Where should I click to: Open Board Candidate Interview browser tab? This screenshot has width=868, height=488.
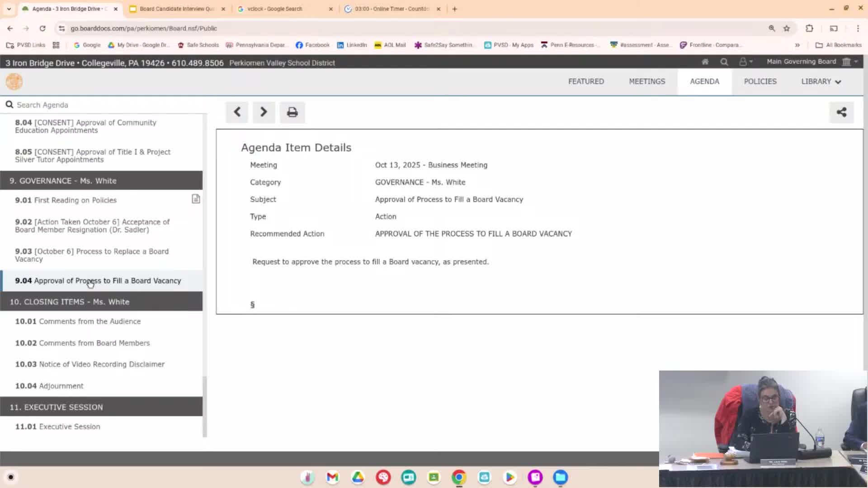click(177, 9)
